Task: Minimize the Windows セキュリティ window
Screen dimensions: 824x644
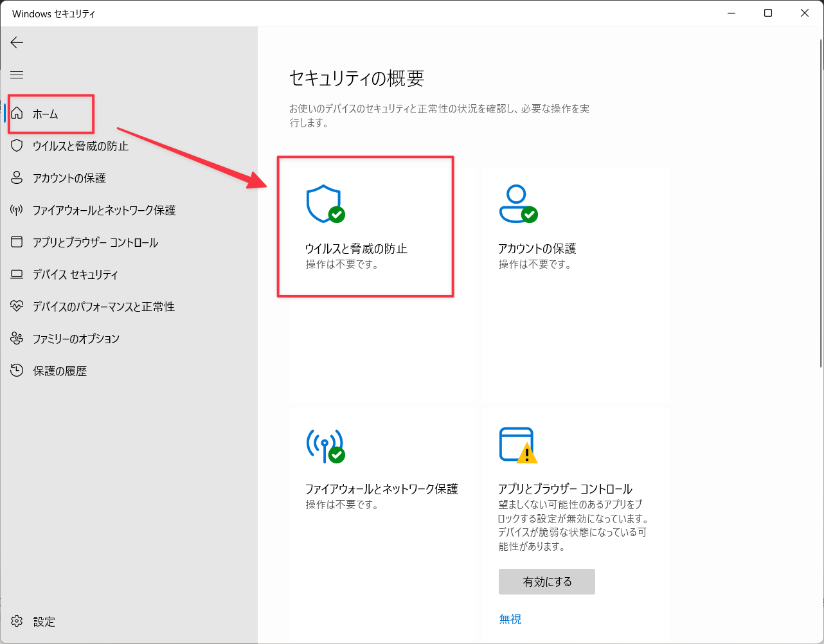Action: tap(731, 13)
